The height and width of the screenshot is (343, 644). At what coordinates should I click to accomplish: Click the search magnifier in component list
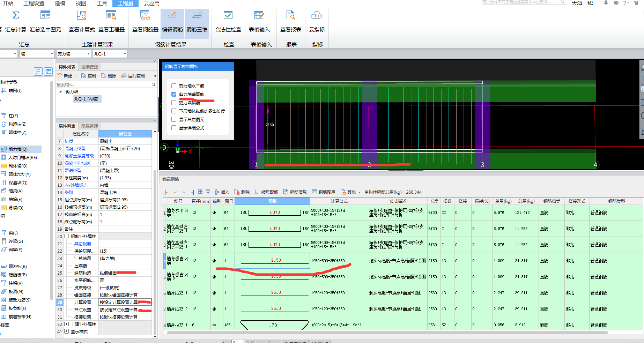154,84
